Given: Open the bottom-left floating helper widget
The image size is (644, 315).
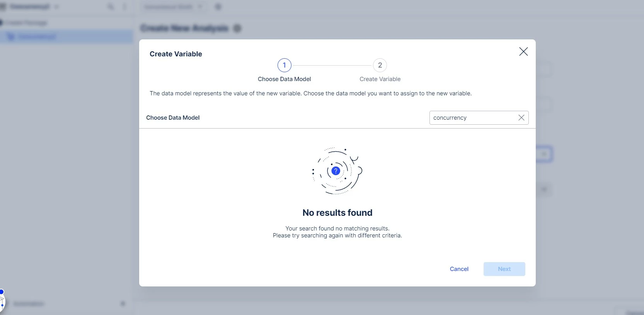Looking at the screenshot, I should pyautogui.click(x=2, y=301).
